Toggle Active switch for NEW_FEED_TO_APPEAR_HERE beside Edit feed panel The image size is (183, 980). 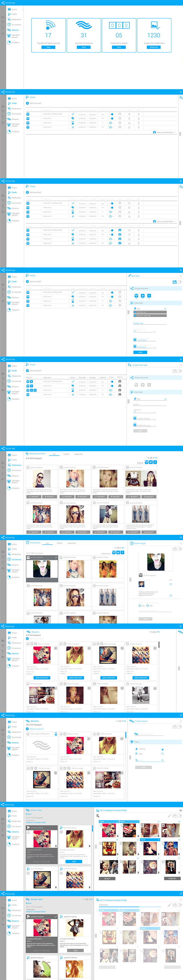[x=111, y=293]
